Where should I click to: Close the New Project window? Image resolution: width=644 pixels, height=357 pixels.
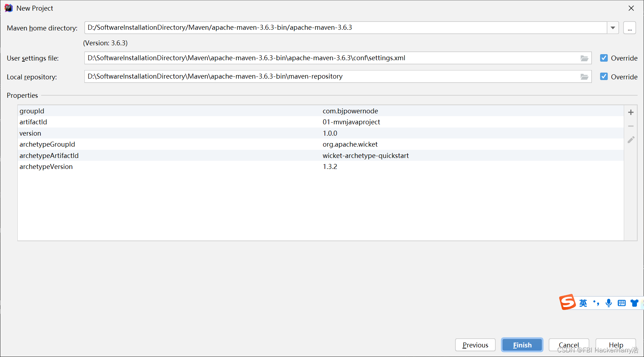[x=631, y=8]
